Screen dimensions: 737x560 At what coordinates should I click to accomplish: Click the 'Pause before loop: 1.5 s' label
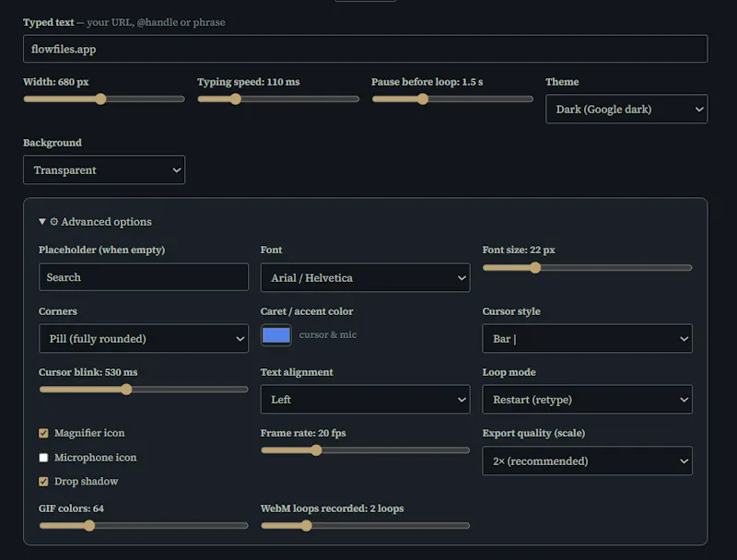tap(427, 82)
